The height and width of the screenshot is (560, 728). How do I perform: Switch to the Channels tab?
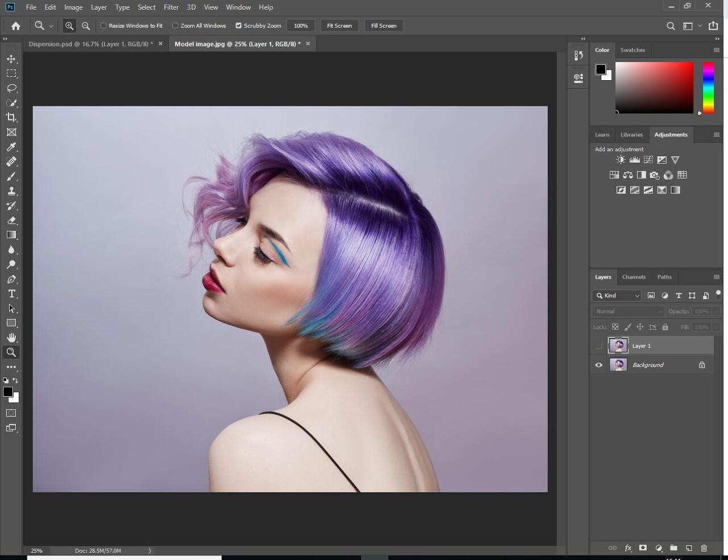(634, 277)
